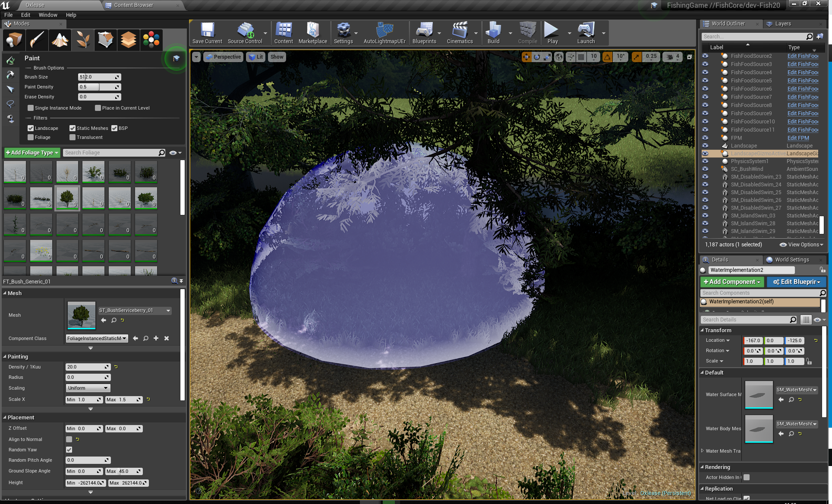
Task: Click Edit FPM link
Action: click(798, 138)
